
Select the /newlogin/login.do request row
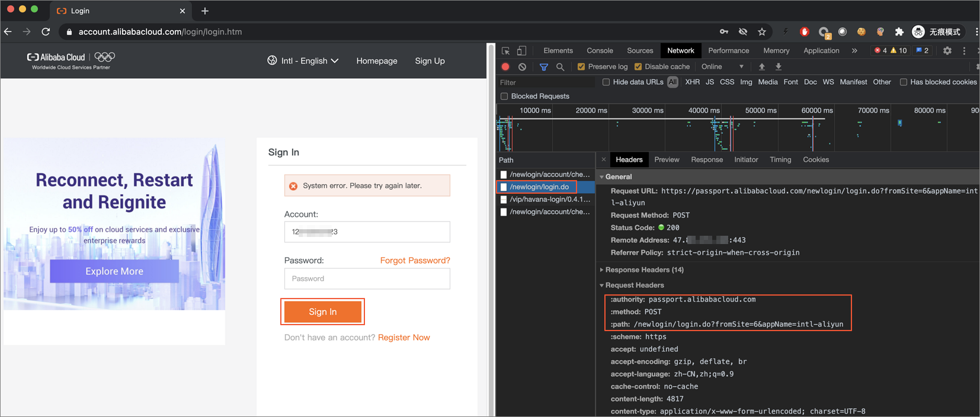coord(545,187)
